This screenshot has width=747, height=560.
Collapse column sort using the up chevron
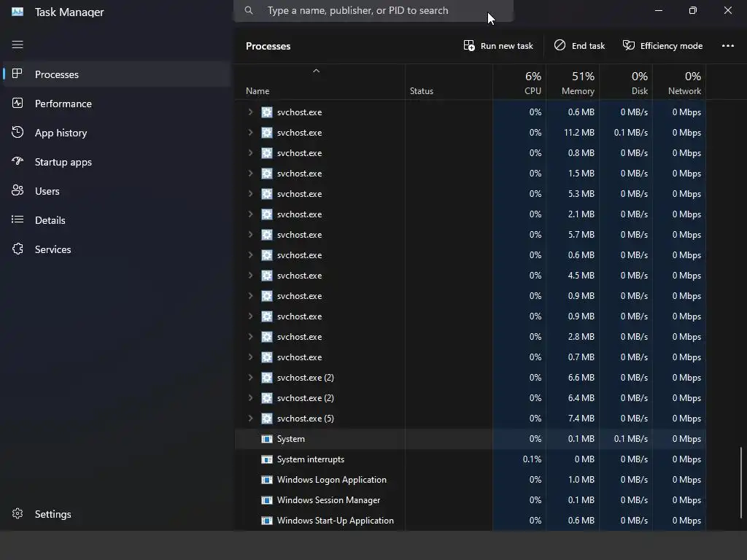(x=316, y=71)
